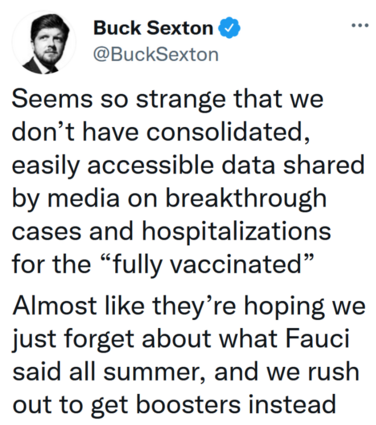Viewport: 376px width, 425px height.
Task: Click the line beginning "Almost like they're"
Action: 189,305
